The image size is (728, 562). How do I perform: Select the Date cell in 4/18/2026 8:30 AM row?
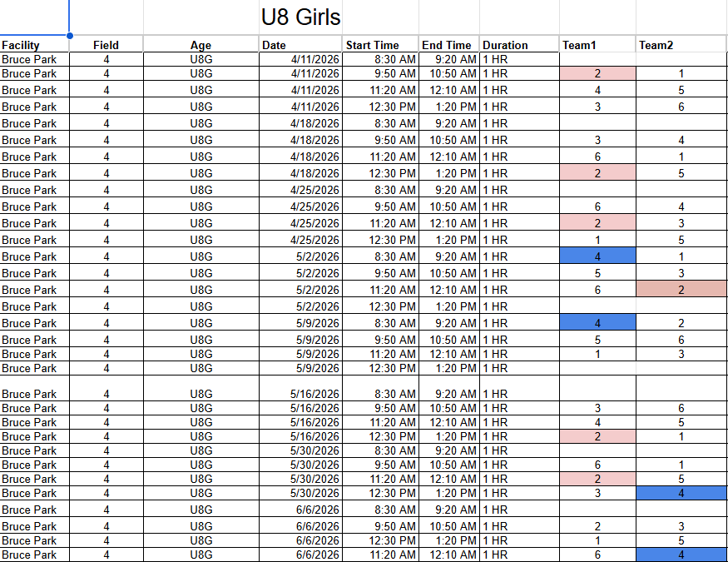tap(300, 123)
